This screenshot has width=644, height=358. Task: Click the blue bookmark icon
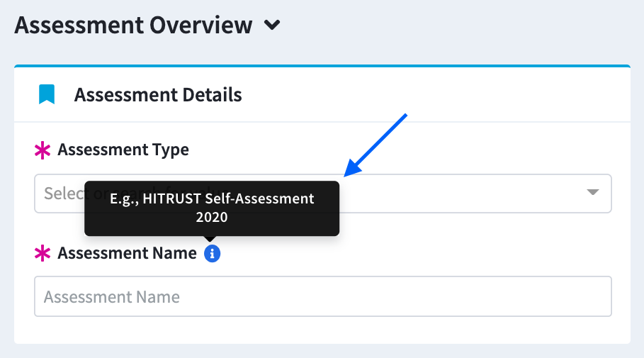pos(47,94)
